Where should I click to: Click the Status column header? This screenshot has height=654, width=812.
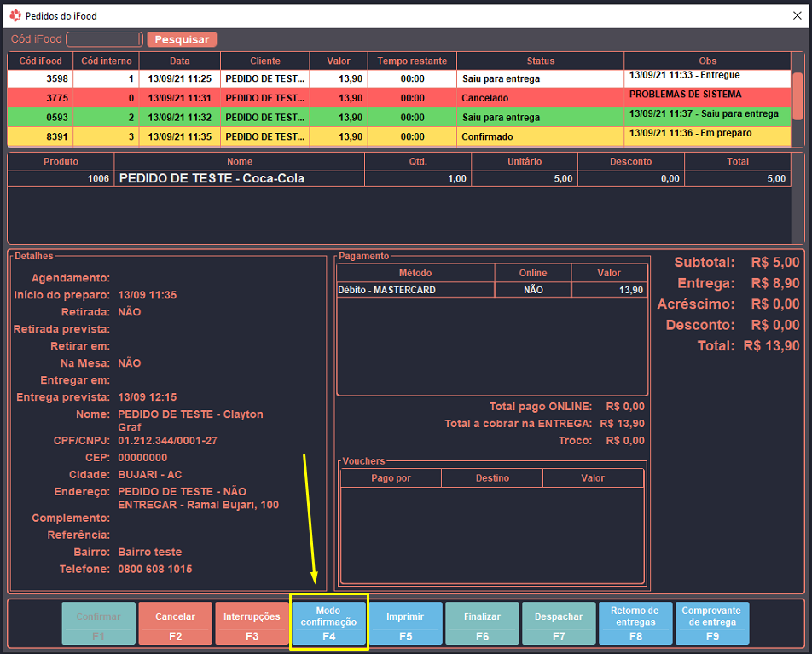point(540,61)
